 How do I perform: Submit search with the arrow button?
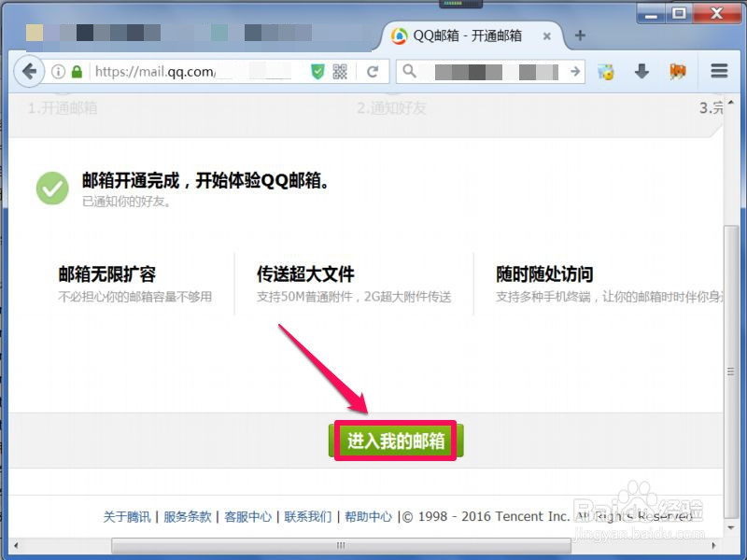tap(575, 72)
